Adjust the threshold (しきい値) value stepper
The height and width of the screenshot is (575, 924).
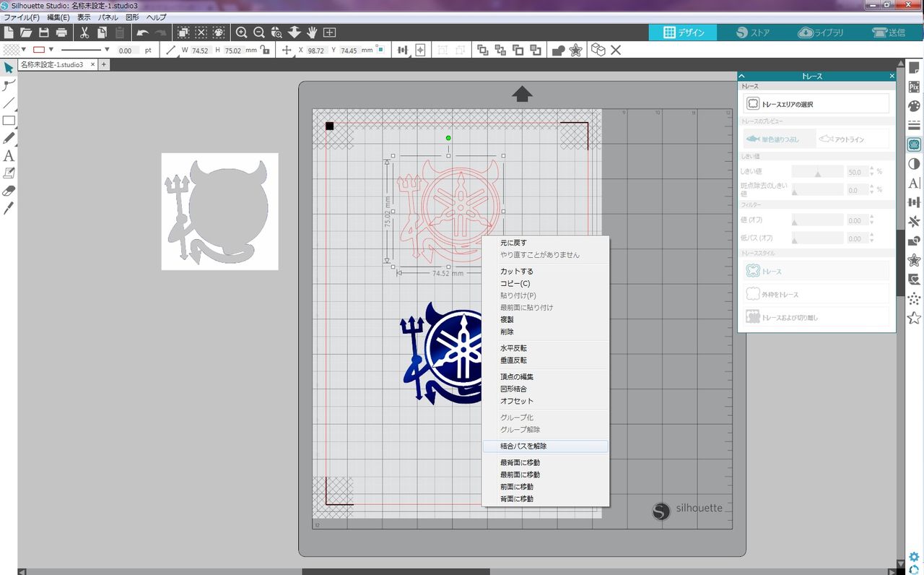tap(871, 172)
